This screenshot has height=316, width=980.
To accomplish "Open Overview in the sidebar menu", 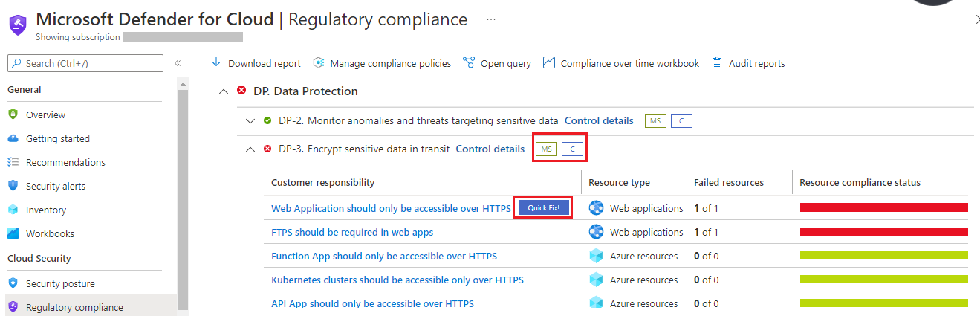I will click(x=45, y=115).
